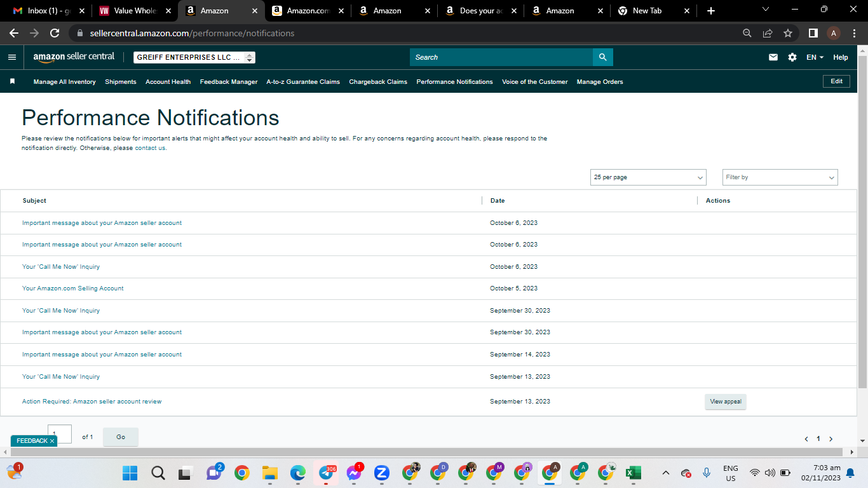Click the View appeal button
Image resolution: width=868 pixels, height=488 pixels.
725,402
